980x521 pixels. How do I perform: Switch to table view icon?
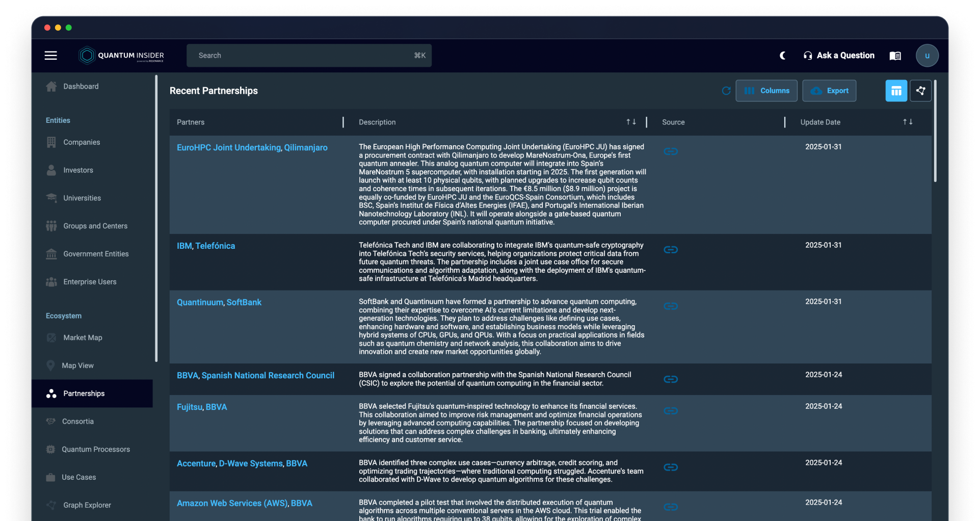(896, 91)
